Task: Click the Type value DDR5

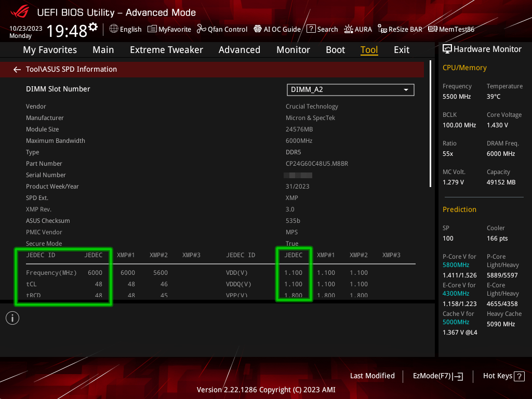Action: tap(294, 152)
